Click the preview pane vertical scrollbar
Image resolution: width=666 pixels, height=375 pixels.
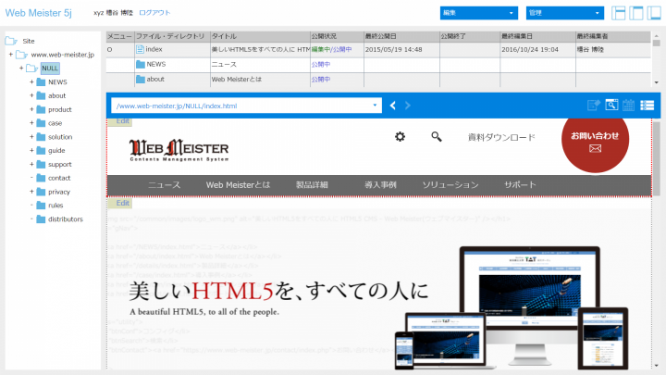(x=657, y=158)
